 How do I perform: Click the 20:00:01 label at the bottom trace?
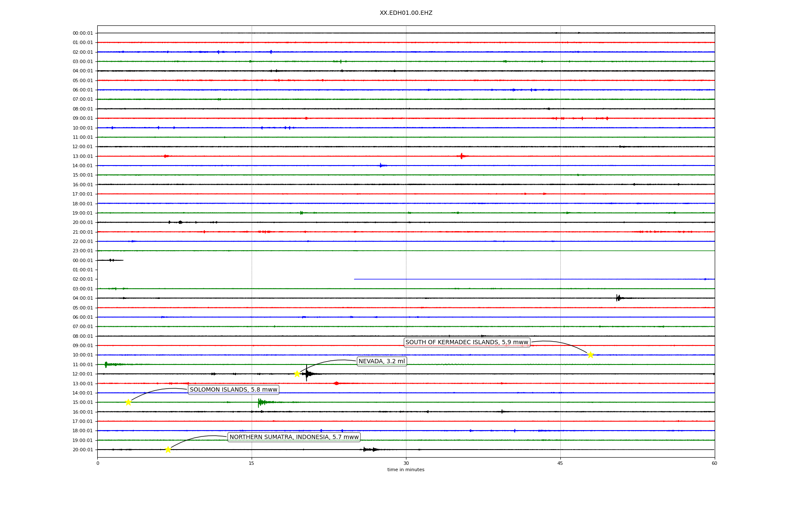[x=82, y=450]
